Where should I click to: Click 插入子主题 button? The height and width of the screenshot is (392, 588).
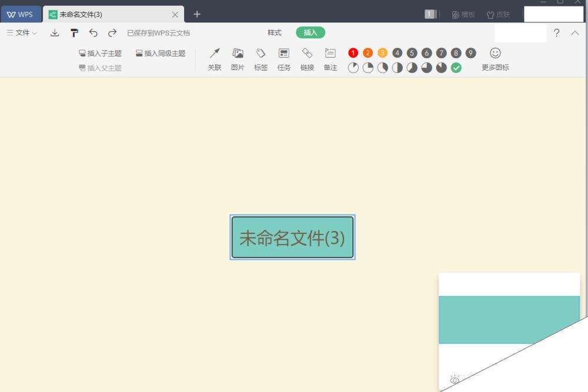100,53
